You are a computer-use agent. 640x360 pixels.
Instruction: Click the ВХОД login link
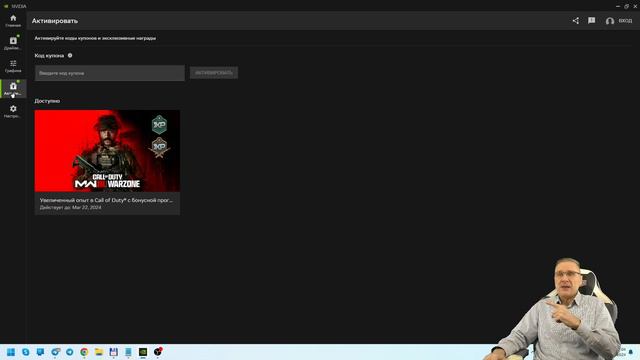tap(625, 21)
